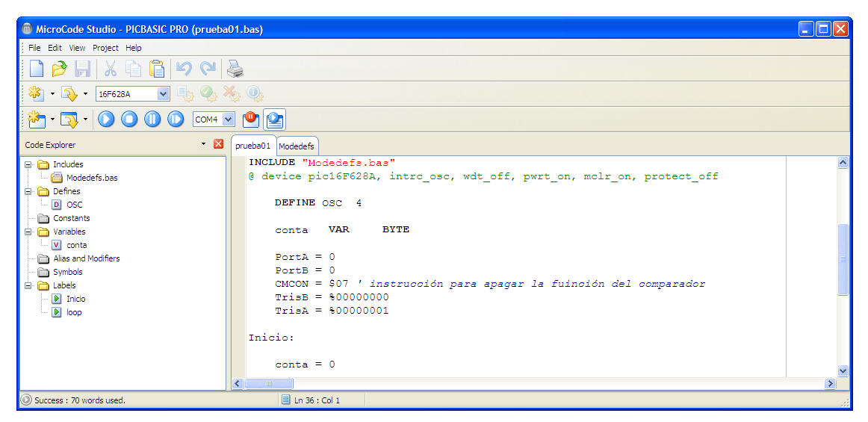The height and width of the screenshot is (422, 868).
Task: Jump to the Inicio label
Action: 76,299
